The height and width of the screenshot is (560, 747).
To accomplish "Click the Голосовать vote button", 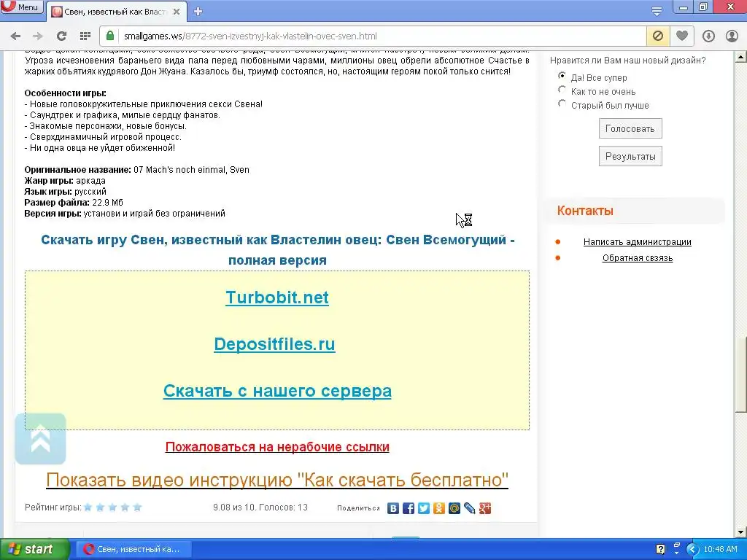I will click(x=630, y=128).
